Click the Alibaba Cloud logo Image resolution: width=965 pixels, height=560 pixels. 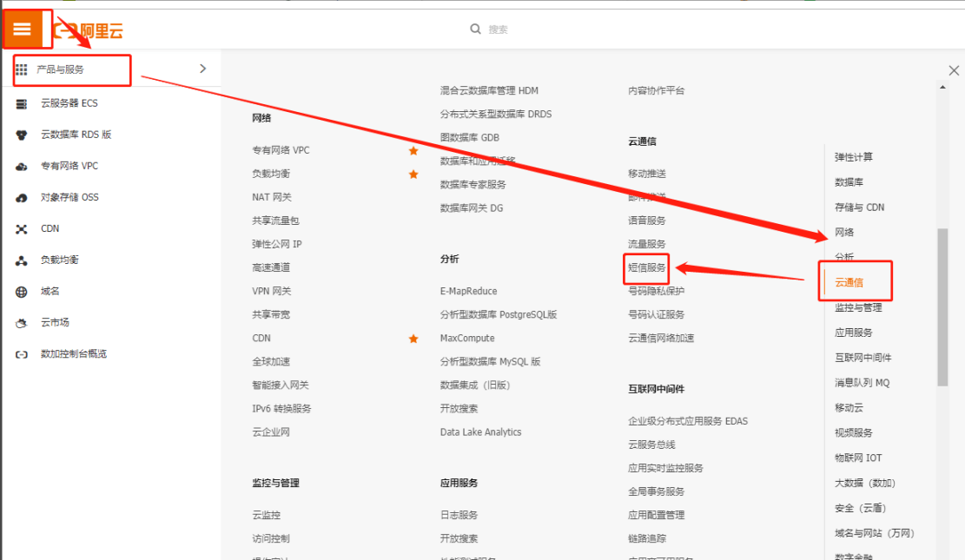click(x=88, y=30)
